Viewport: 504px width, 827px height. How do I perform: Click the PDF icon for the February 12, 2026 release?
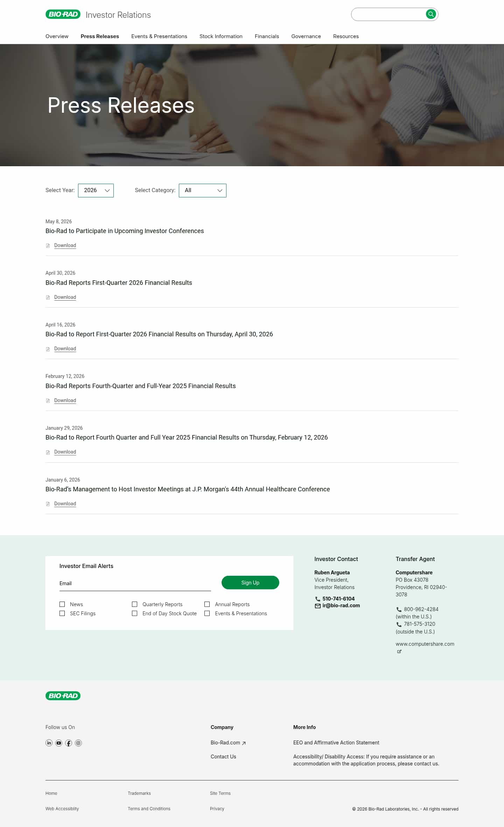point(48,401)
